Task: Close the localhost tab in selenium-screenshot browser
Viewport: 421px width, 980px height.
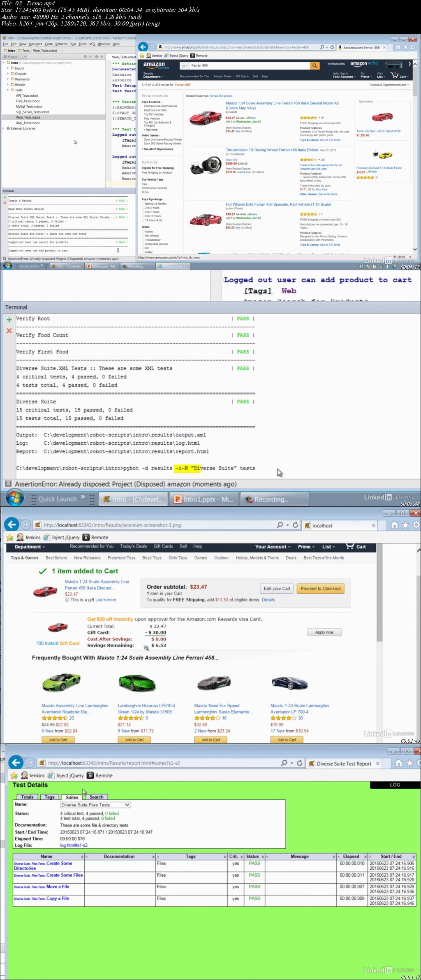Action: [373, 525]
